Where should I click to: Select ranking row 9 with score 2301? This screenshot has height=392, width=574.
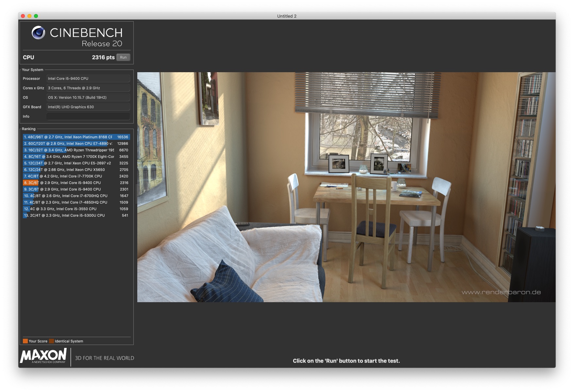tap(76, 189)
